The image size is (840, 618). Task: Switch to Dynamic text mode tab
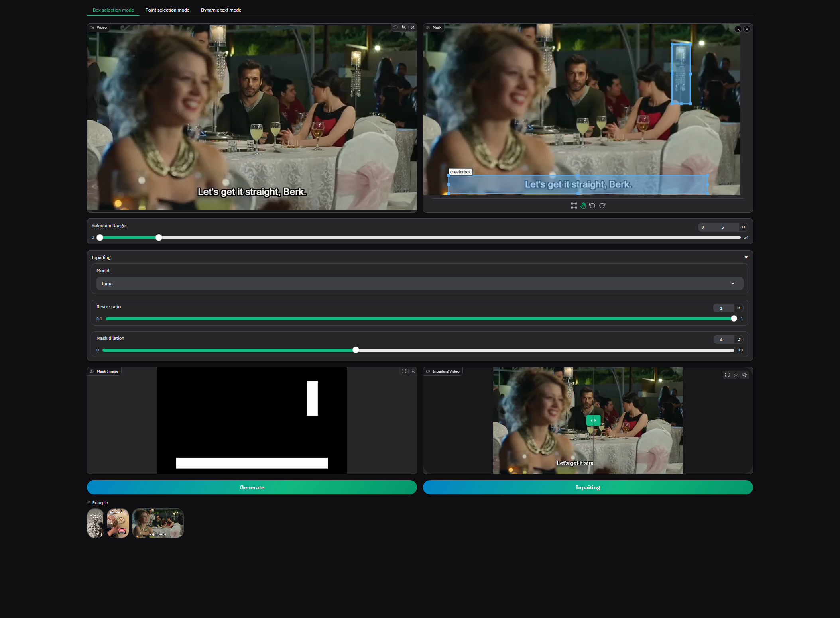coord(221,10)
